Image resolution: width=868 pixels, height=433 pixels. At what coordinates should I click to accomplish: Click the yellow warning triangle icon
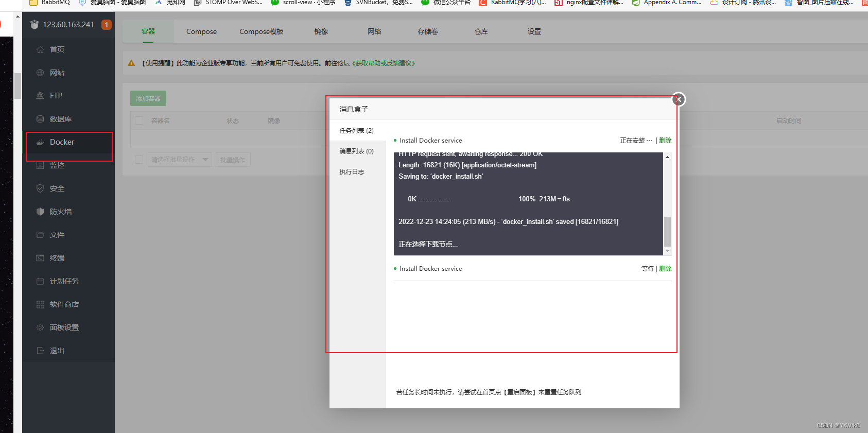pyautogui.click(x=131, y=63)
